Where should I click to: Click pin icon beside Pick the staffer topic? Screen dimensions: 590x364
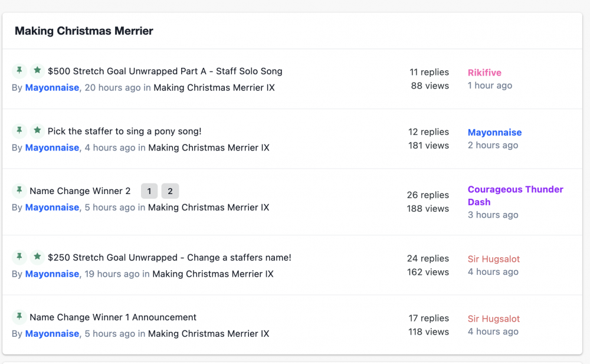19,130
